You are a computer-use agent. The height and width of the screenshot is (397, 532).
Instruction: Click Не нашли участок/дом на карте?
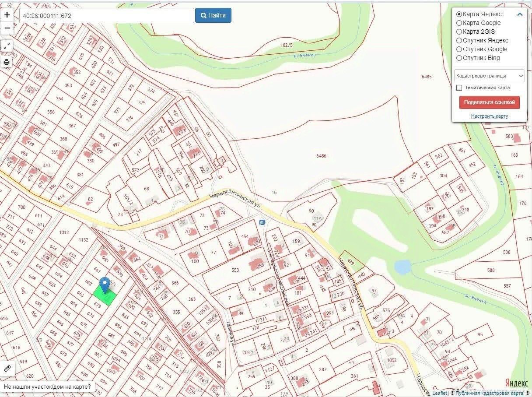pyautogui.click(x=47, y=387)
